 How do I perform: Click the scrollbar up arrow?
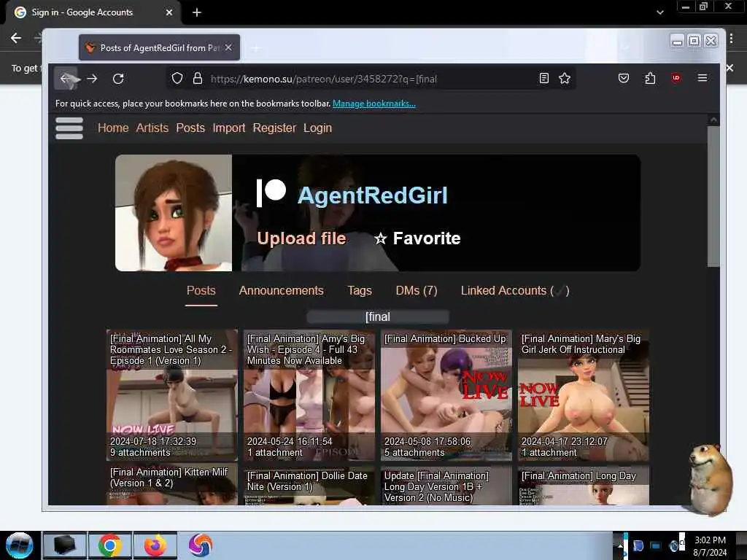(x=713, y=120)
